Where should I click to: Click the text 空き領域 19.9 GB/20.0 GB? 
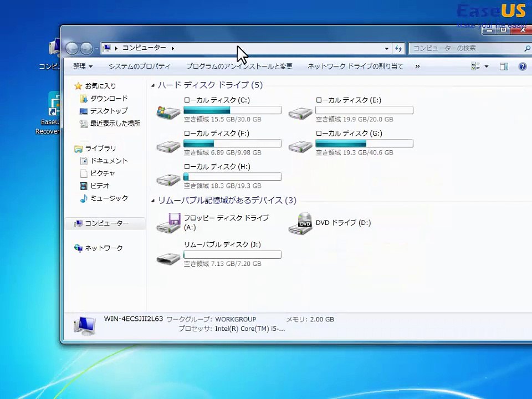point(355,119)
